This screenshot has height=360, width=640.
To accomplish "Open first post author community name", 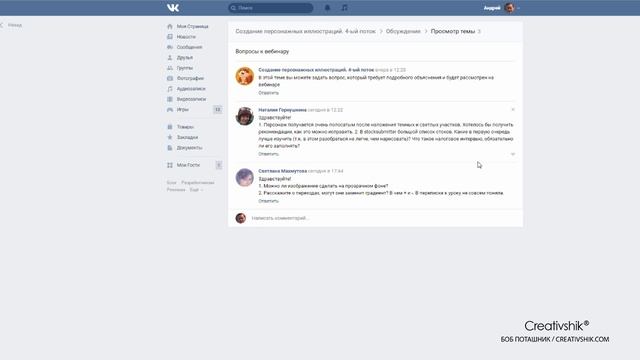I will pyautogui.click(x=316, y=70).
